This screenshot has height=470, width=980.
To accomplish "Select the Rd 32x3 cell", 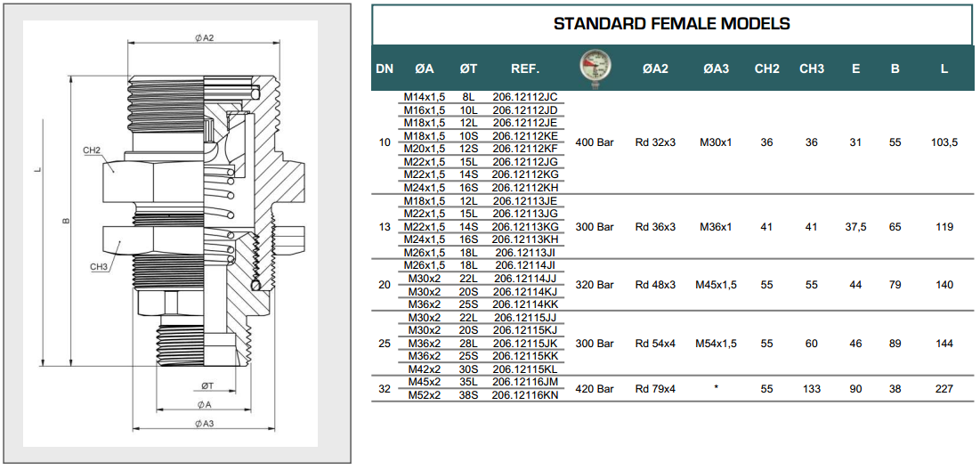I will [x=655, y=142].
